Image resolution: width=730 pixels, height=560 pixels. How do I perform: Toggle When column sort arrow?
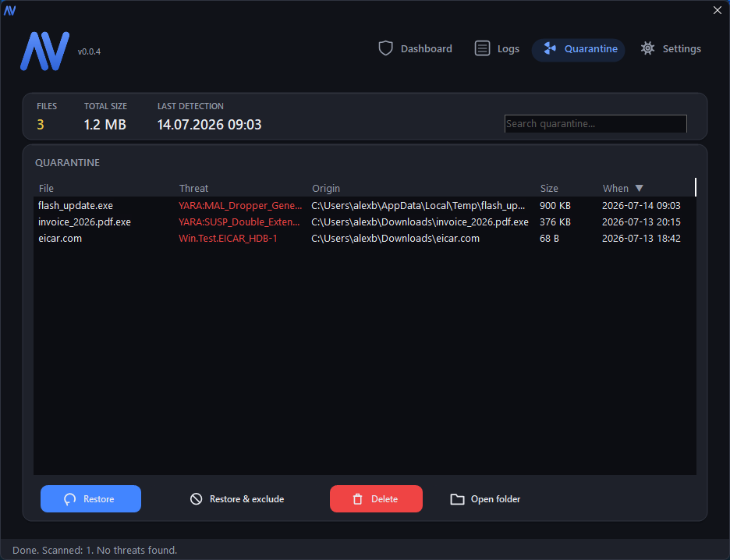[640, 188]
